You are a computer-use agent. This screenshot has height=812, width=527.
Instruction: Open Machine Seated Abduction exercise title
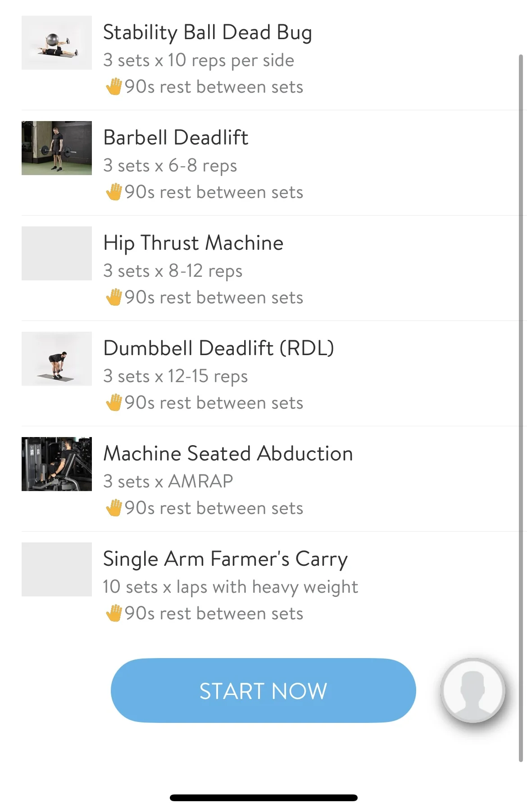click(x=228, y=454)
